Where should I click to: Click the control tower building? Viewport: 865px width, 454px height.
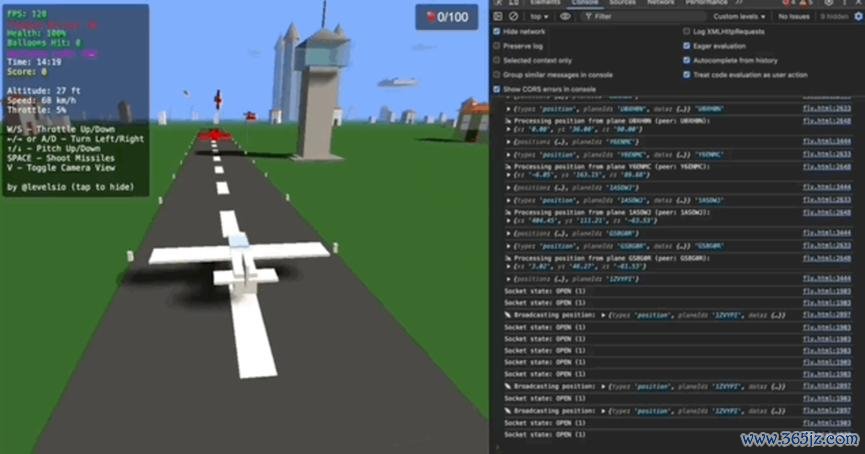click(321, 94)
